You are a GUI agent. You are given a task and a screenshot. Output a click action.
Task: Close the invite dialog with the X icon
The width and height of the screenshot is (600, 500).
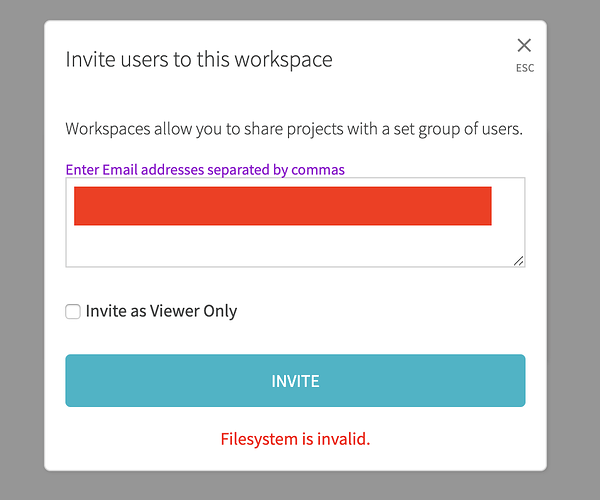[524, 45]
